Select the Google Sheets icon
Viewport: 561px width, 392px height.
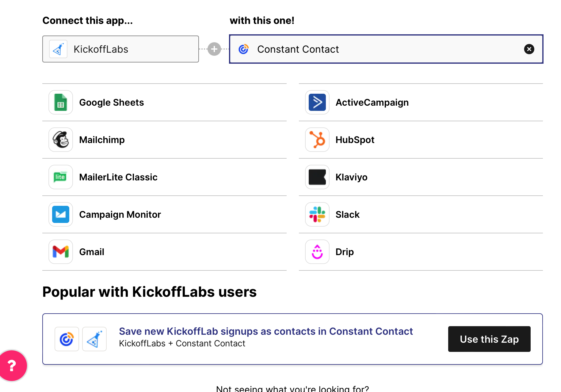[61, 102]
